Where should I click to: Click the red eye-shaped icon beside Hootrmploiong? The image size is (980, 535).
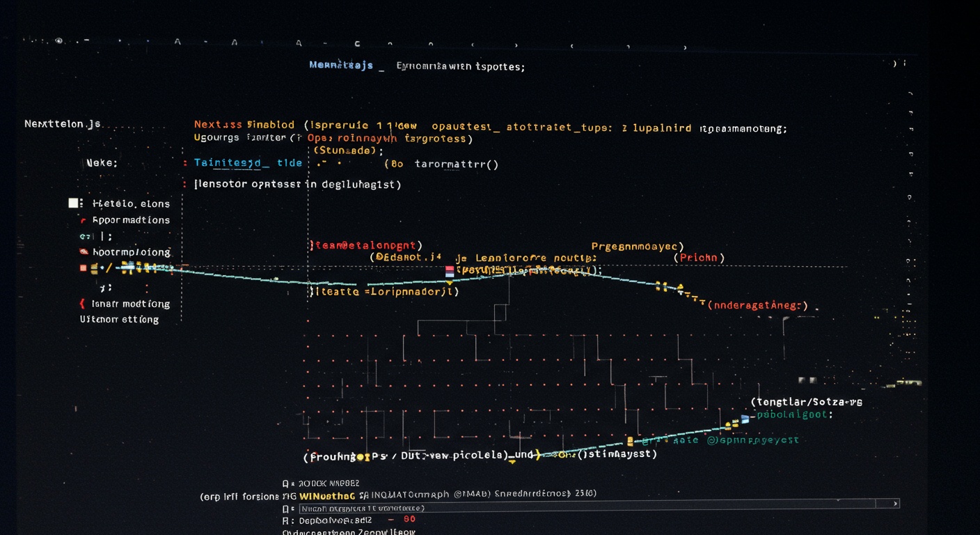[x=84, y=251]
